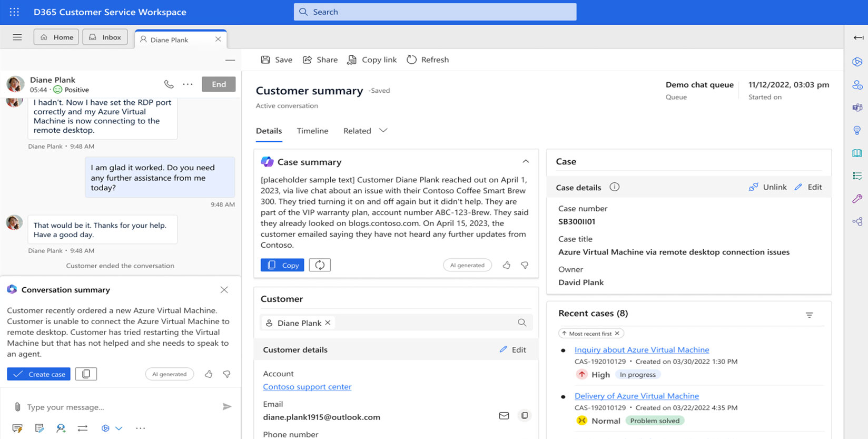The width and height of the screenshot is (868, 439).
Task: Copy Diane's email address
Action: tap(525, 416)
